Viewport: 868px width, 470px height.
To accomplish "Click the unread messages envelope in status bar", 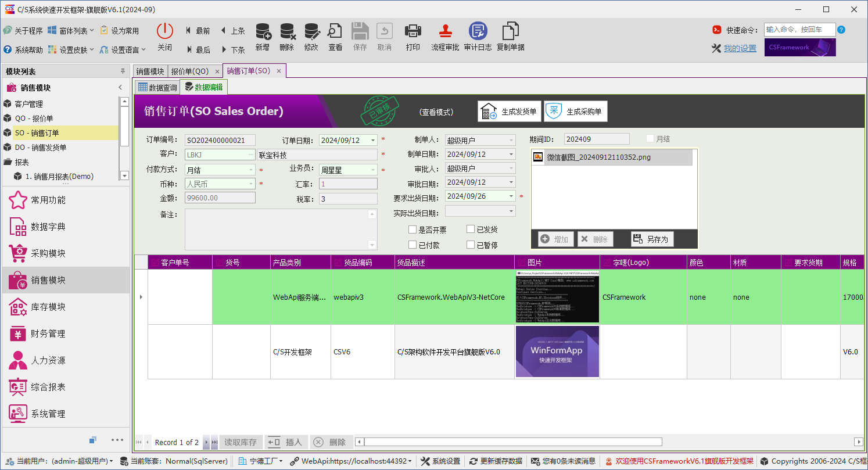I will coord(563,461).
